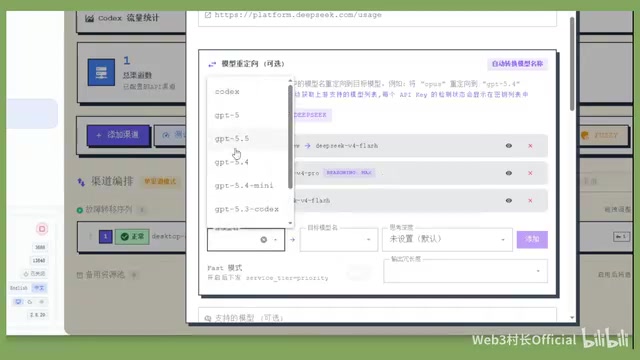Click the purple 添加 add button
The image size is (640, 360).
(x=532, y=240)
